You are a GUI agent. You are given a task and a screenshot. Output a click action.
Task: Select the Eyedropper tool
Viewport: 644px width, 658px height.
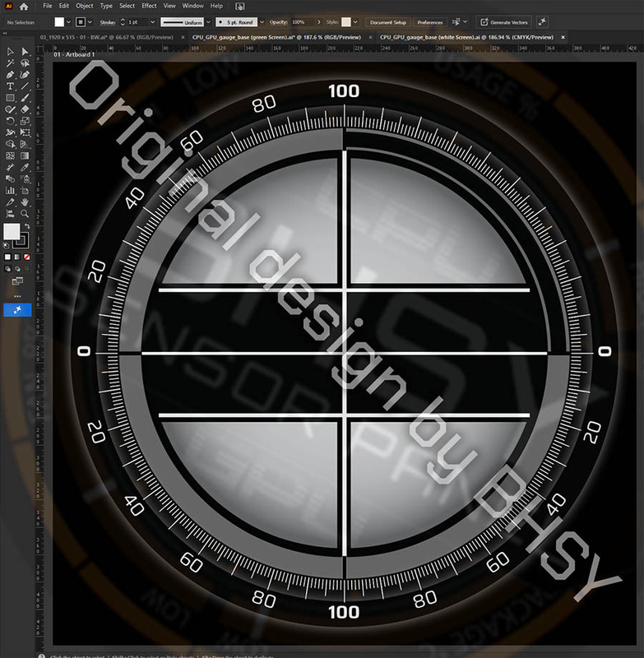[25, 168]
